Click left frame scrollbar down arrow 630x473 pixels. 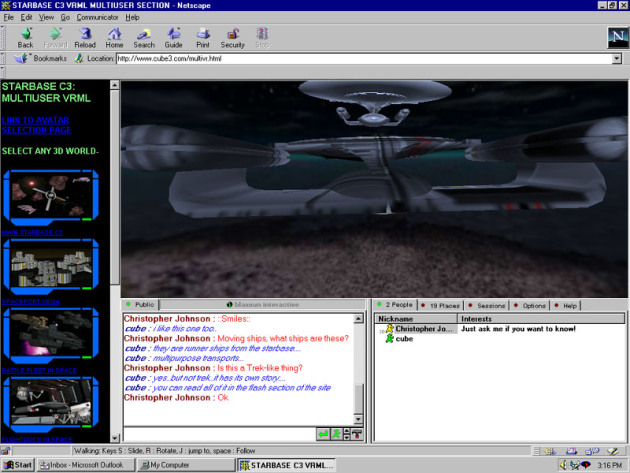[x=115, y=438]
